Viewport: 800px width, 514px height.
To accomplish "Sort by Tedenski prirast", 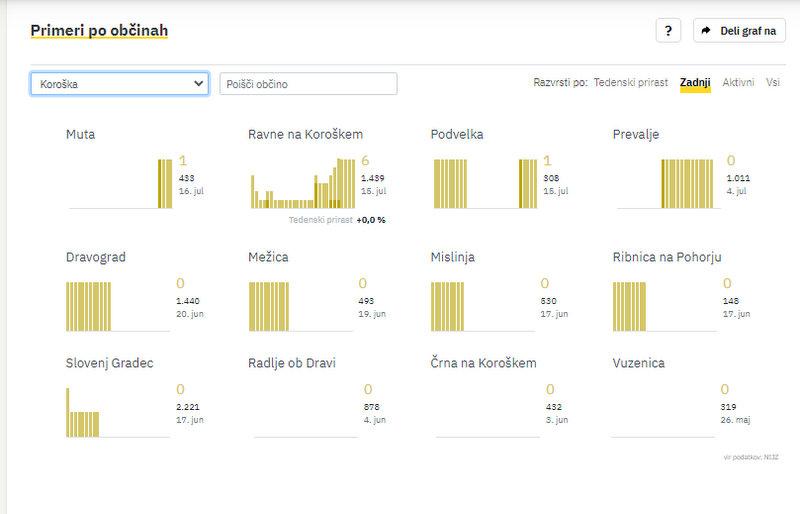I will pyautogui.click(x=631, y=82).
